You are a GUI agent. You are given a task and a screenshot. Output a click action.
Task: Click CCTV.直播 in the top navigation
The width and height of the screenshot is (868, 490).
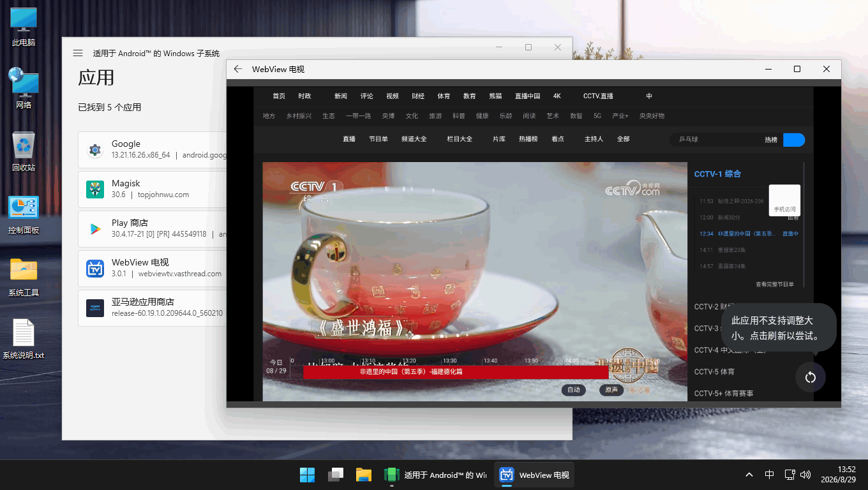click(x=598, y=96)
